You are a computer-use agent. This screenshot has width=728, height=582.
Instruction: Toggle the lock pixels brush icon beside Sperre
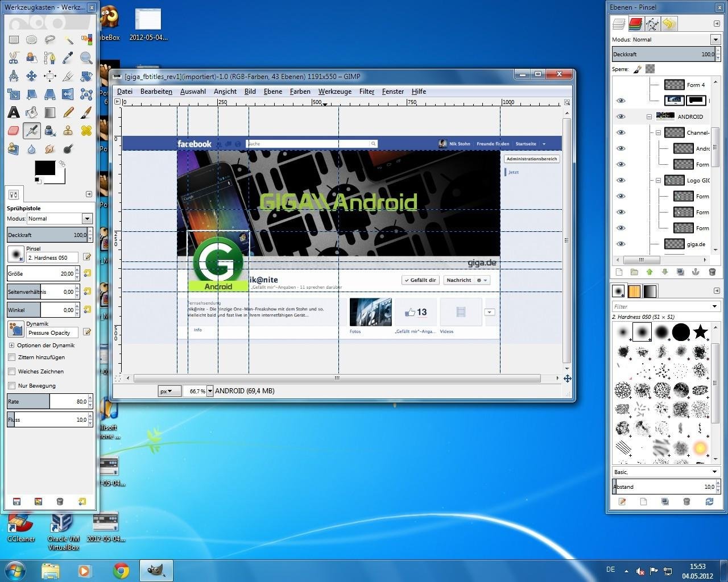638,69
